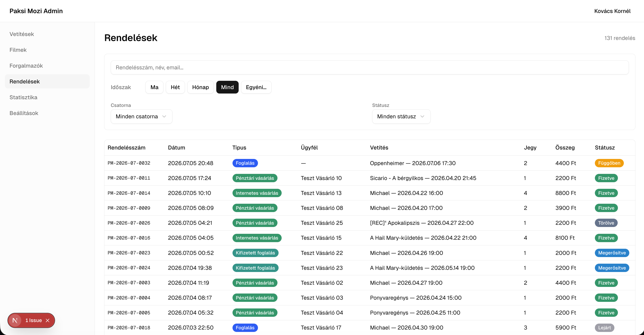Sort by Típus column header
This screenshot has height=335, width=644.
click(x=239, y=148)
